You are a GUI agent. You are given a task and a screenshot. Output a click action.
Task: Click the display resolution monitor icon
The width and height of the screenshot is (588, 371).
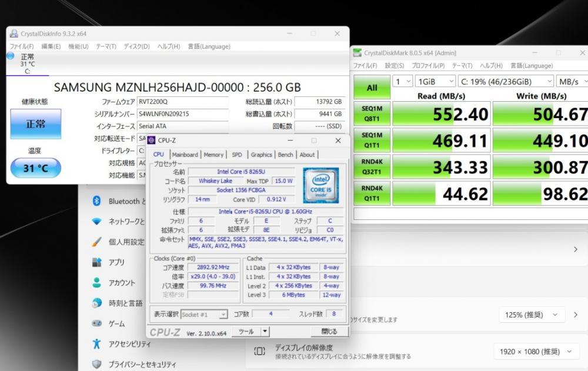(x=259, y=351)
